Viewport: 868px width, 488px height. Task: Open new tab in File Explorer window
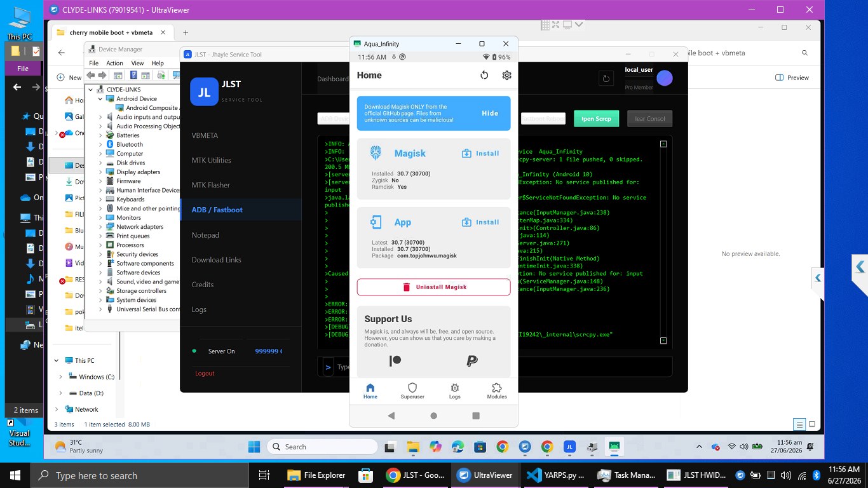(186, 32)
